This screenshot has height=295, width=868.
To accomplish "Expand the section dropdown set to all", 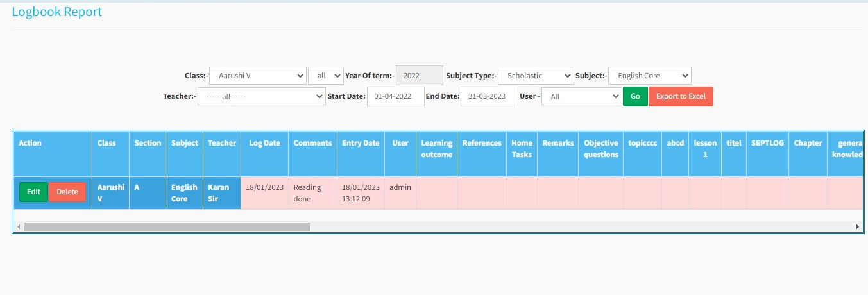I will (x=325, y=76).
